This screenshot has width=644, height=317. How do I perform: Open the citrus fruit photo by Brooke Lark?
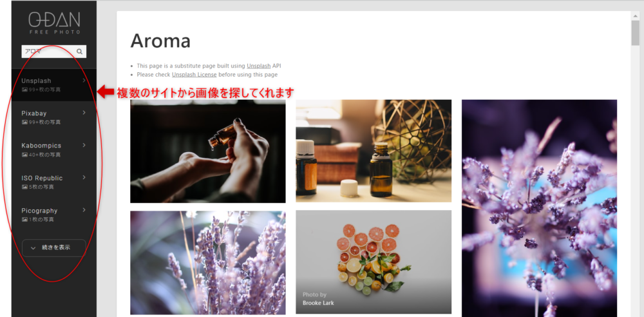[374, 262]
